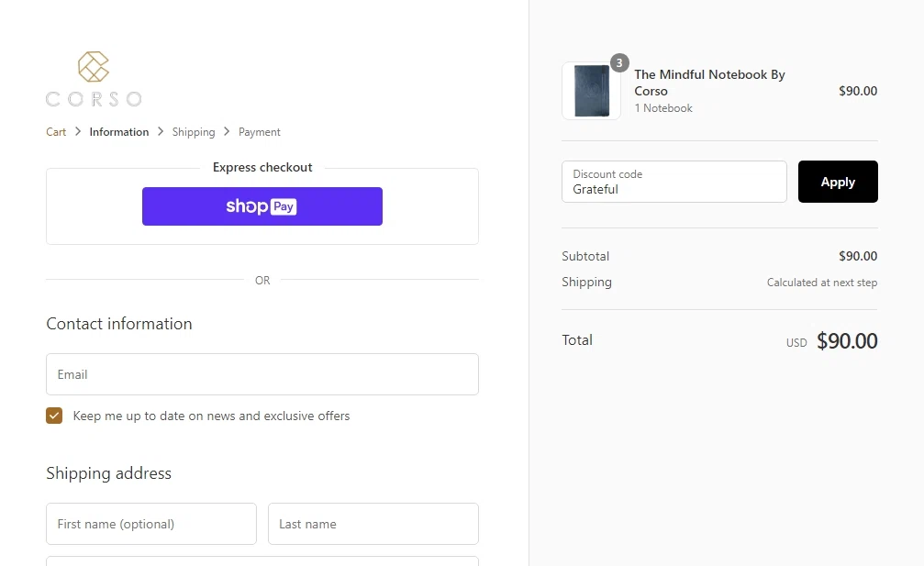Open the Mindful Notebook product thumbnail
The width and height of the screenshot is (924, 566).
[x=591, y=91]
